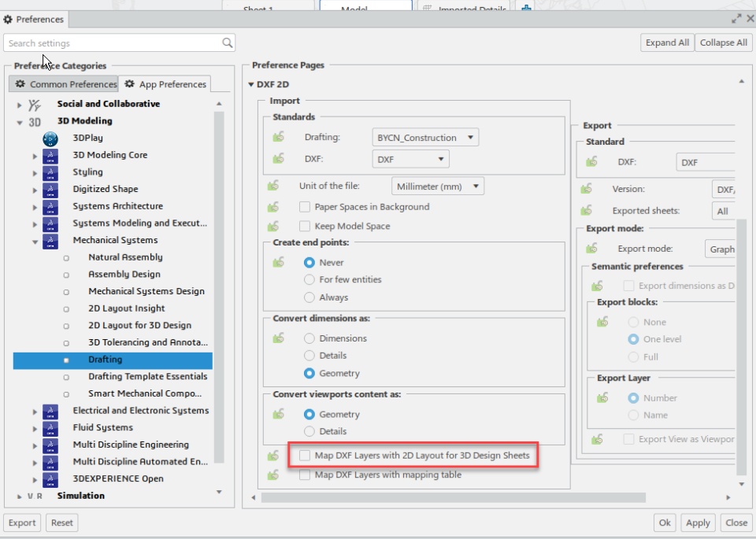Image resolution: width=756 pixels, height=539 pixels.
Task: Click lock icon beside Convert dimensions Dimensions
Action: 278,338
